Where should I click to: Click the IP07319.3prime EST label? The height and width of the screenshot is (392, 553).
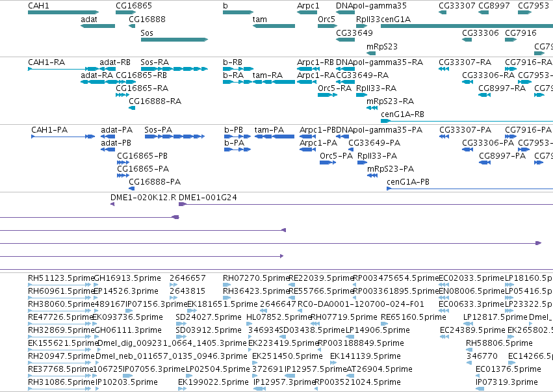(x=507, y=382)
